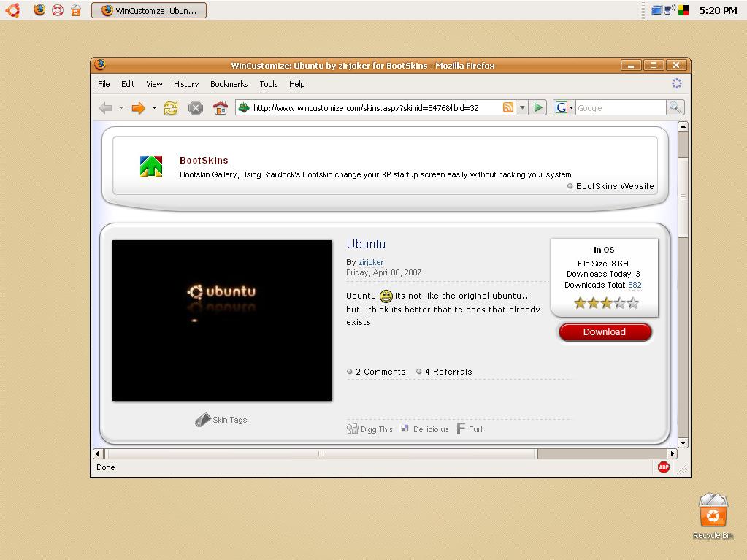
Task: Focus the Google search box
Action: (621, 108)
